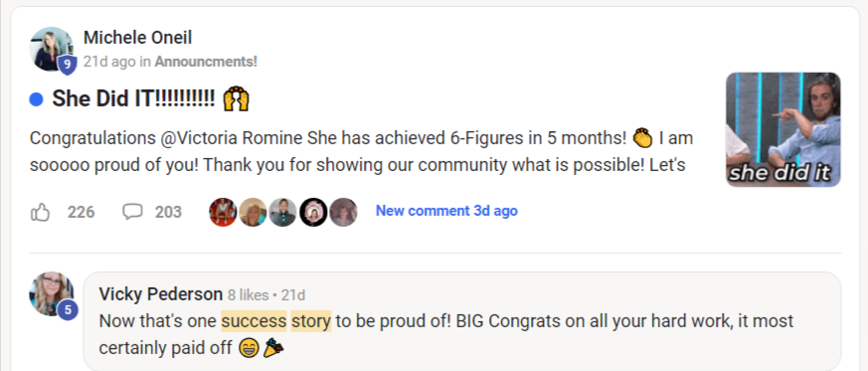Click the level 9 badge on Michele's avatar
Image resolution: width=868 pixels, height=371 pixels.
pos(67,66)
